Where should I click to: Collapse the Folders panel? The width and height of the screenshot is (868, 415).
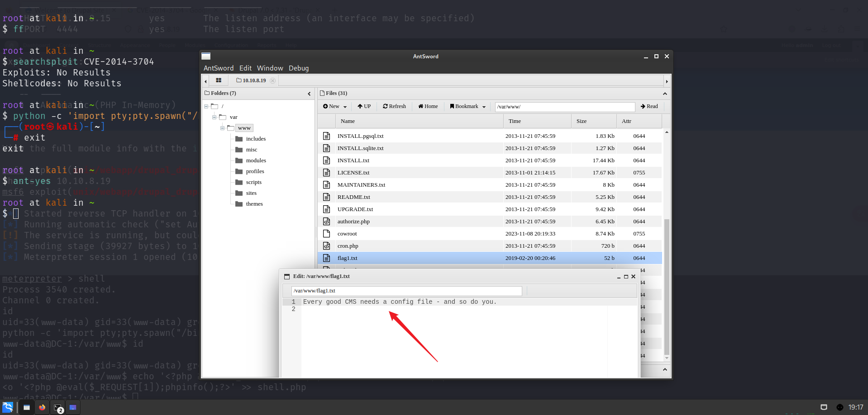pyautogui.click(x=309, y=94)
